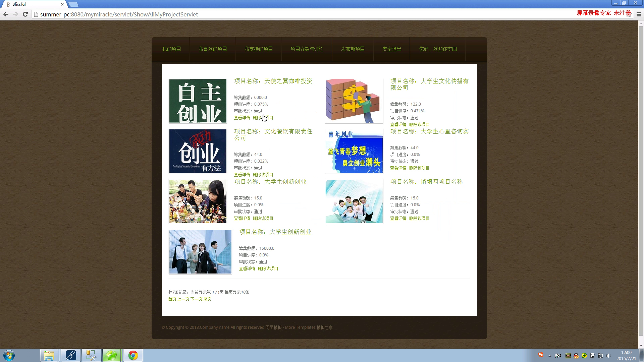Screen dimensions: 644x362
Task: Open the volume speaker tray icon
Action: click(609, 356)
